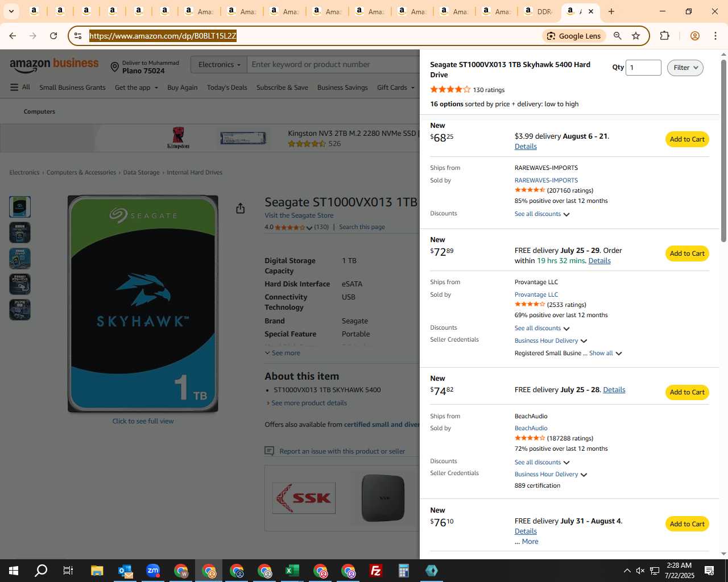This screenshot has height=582, width=728.
Task: Click to see full view link
Action: click(x=143, y=421)
